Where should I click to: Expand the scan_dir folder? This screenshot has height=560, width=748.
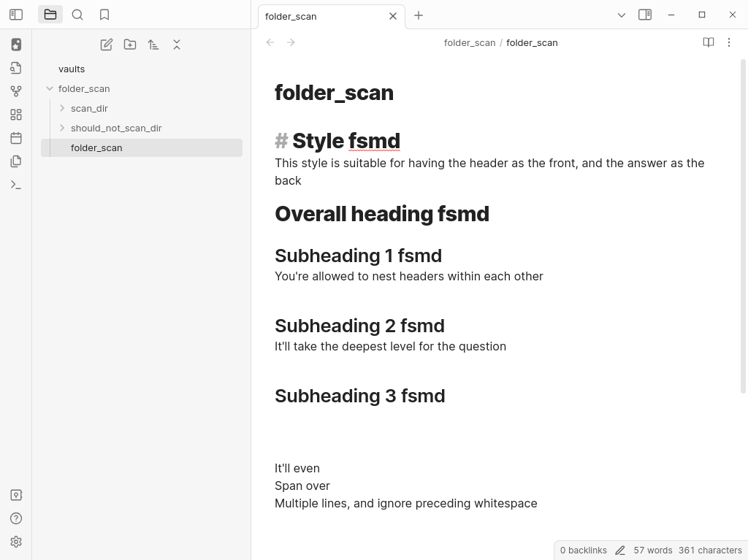click(x=62, y=108)
